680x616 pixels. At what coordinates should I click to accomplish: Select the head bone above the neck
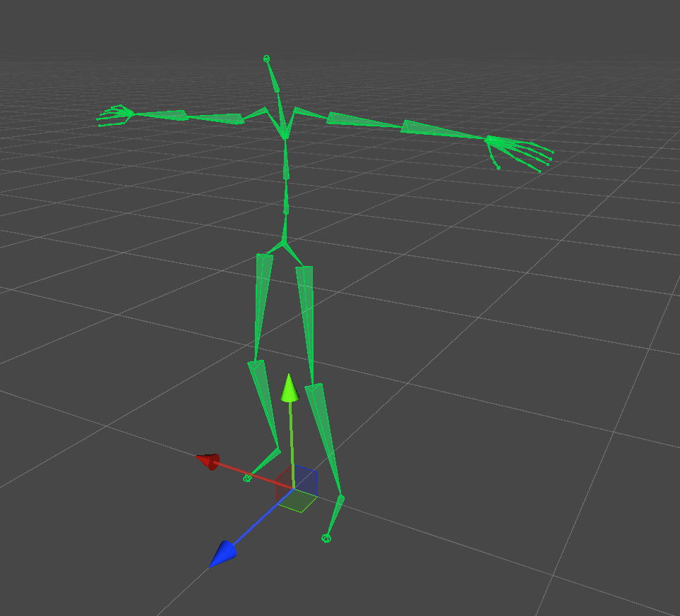[x=273, y=76]
